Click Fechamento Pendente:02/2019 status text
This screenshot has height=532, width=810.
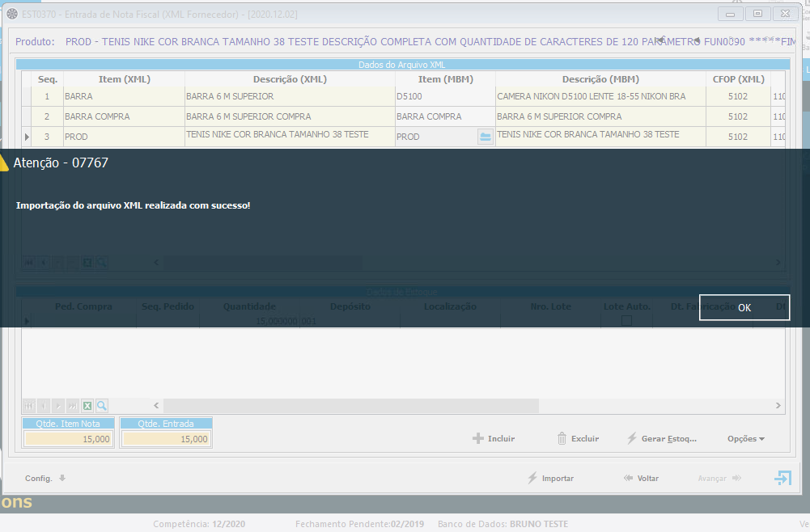tap(359, 524)
